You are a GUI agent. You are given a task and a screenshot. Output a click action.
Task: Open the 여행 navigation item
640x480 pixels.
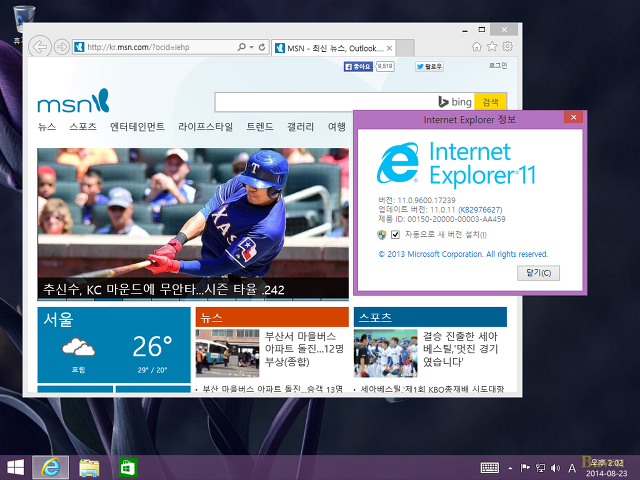[337, 127]
